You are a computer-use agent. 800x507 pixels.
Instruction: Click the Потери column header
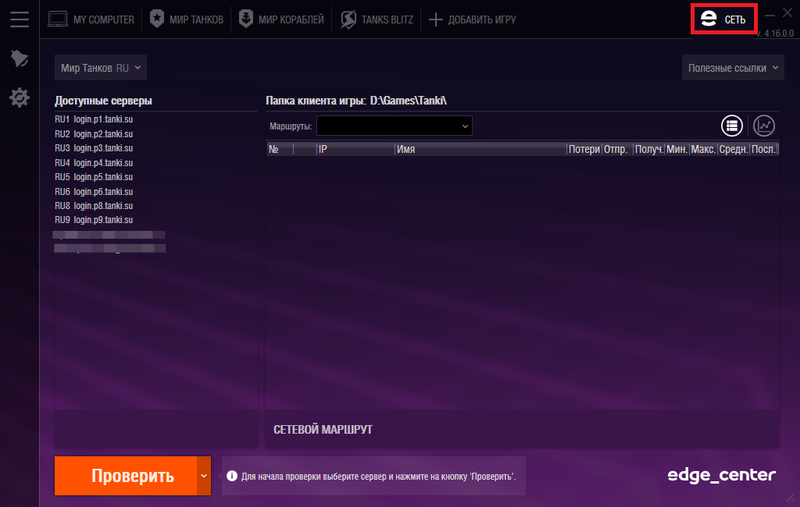[584, 149]
